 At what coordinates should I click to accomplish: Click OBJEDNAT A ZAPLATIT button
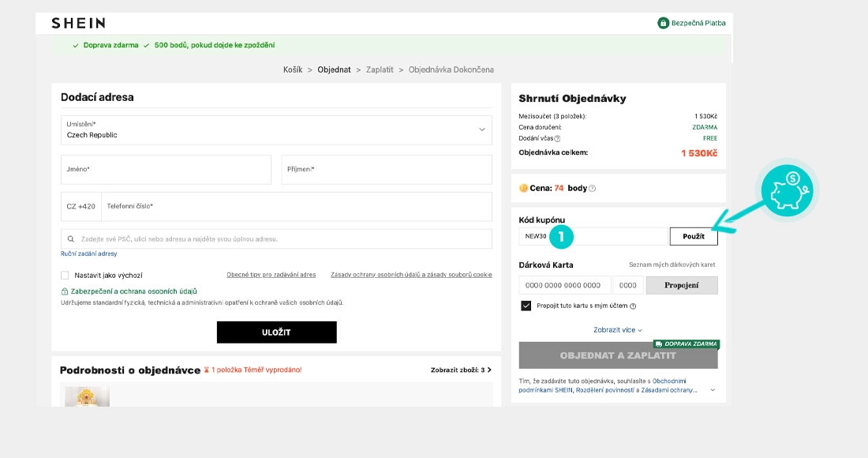619,355
